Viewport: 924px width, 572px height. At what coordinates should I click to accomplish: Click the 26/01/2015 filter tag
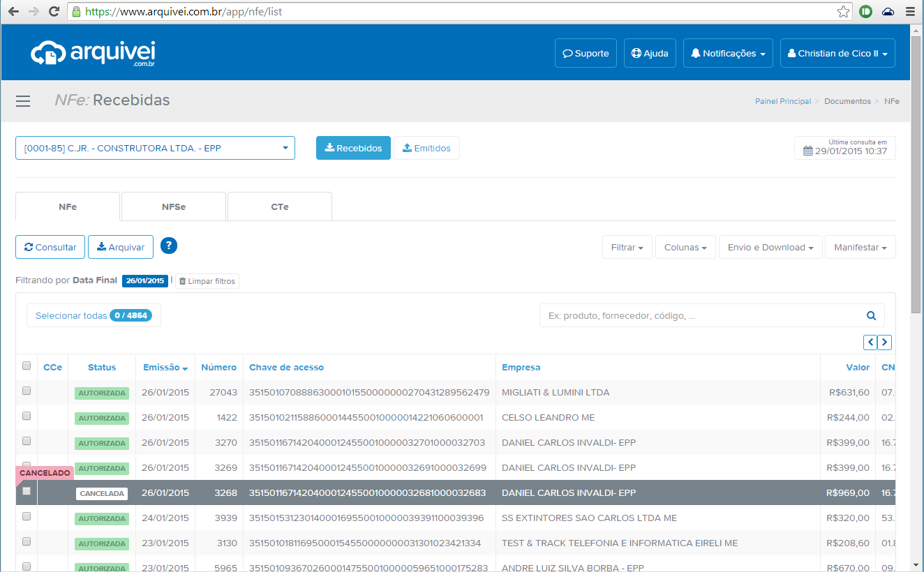[144, 280]
